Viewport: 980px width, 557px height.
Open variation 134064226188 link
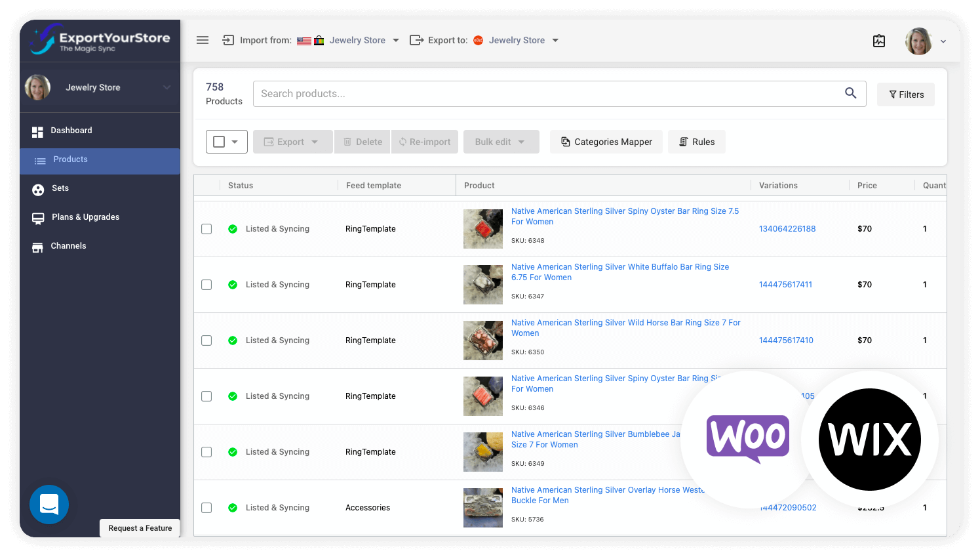787,228
